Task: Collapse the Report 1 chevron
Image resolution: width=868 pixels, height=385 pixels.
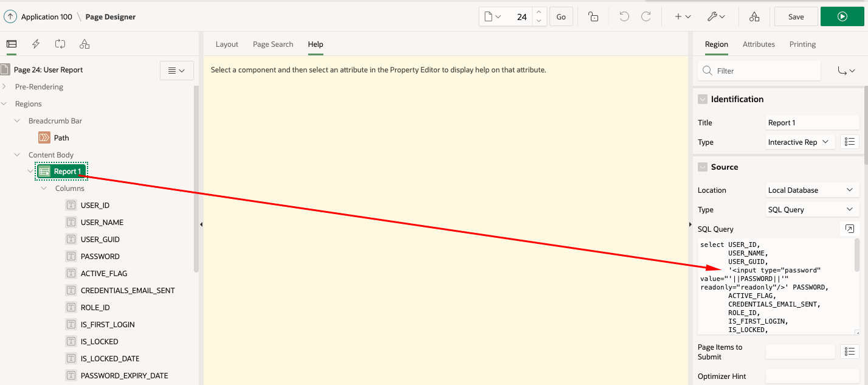Action: (x=30, y=172)
